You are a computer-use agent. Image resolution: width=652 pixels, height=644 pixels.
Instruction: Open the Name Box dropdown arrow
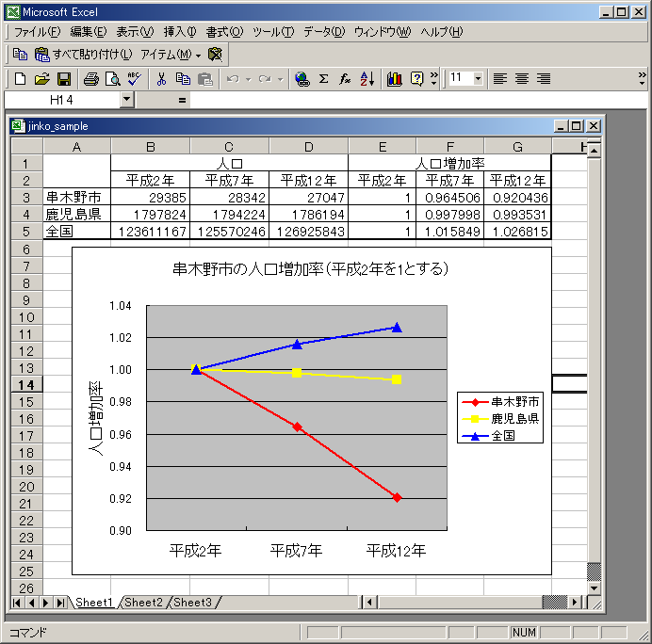tap(127, 100)
